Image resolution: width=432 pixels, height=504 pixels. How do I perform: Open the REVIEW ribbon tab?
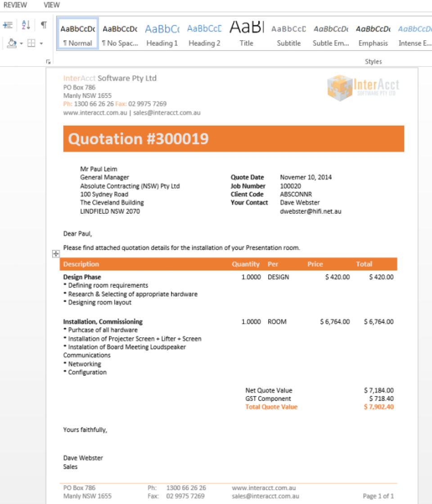tap(15, 5)
